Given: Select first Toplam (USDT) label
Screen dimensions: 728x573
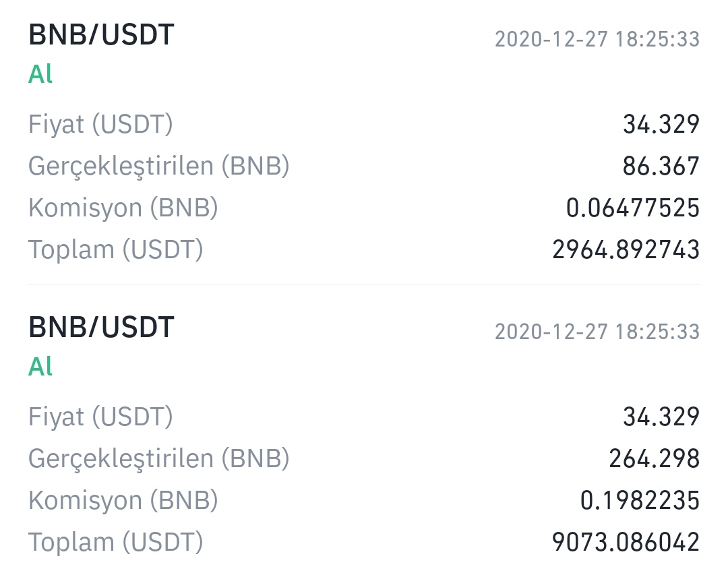Looking at the screenshot, I should point(116,250).
